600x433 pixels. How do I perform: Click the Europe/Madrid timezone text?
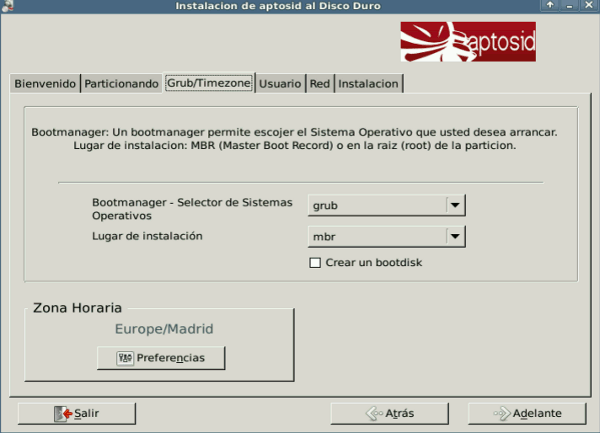(164, 329)
